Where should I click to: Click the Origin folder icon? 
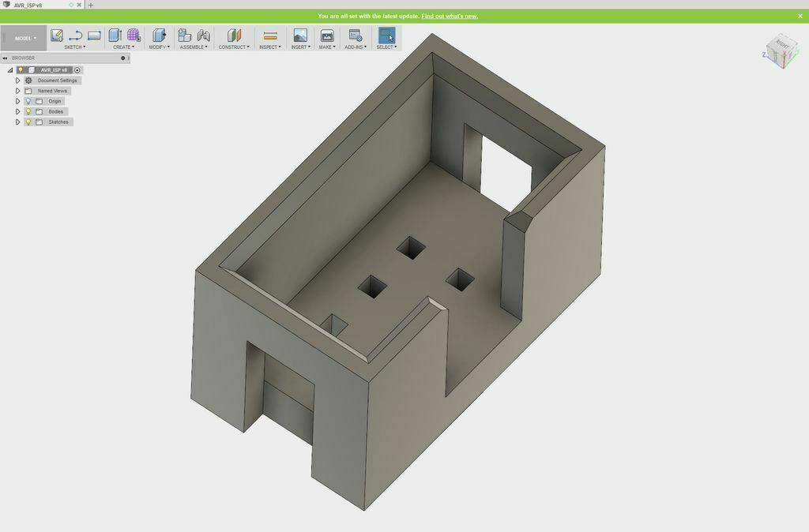pos(40,101)
